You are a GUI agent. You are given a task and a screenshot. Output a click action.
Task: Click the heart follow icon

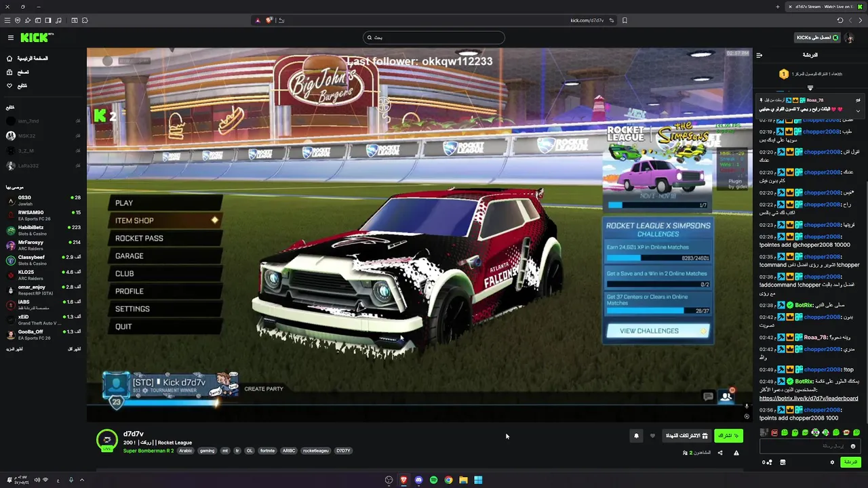[652, 436]
